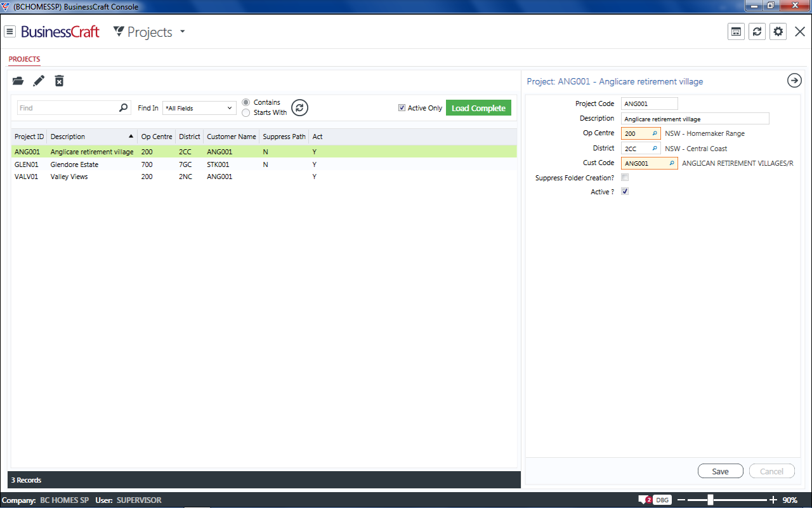Viewport: 812px width, 508px height.
Task: Click the 3 Records status text
Action: (26, 480)
